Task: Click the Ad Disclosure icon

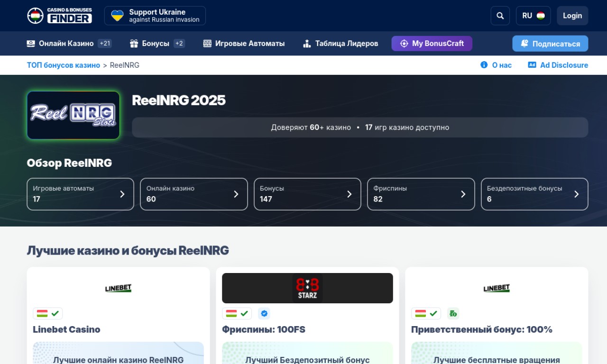Action: (x=532, y=65)
